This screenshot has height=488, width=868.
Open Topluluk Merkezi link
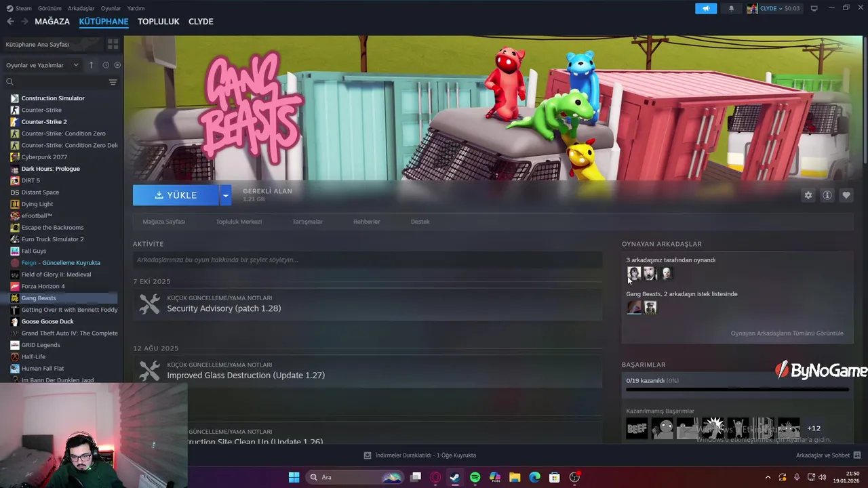coord(239,222)
